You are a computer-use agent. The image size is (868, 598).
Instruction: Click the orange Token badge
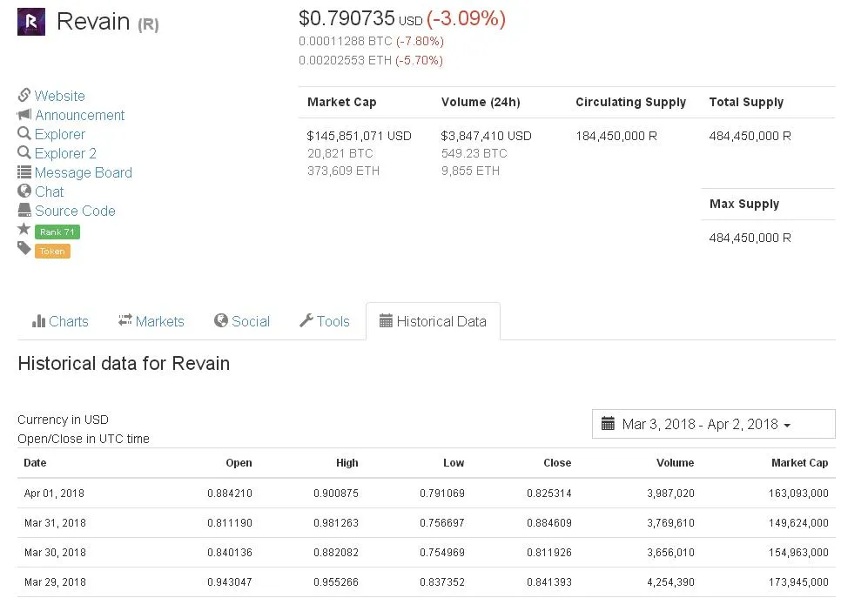(x=52, y=252)
